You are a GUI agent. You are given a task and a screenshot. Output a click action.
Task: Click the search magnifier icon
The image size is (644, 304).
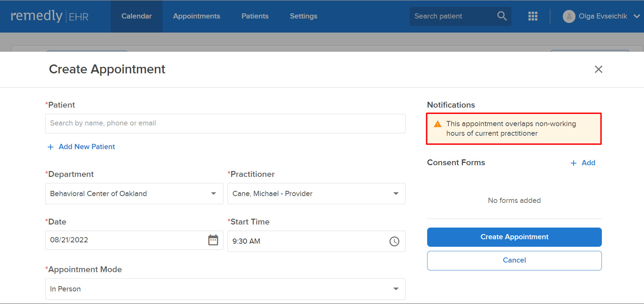(502, 16)
